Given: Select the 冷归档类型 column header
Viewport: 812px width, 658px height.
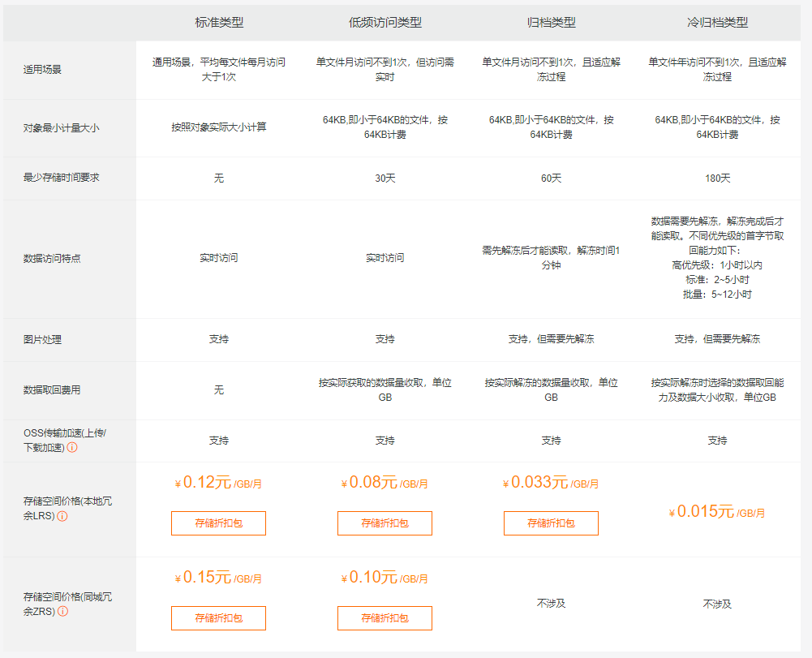Looking at the screenshot, I should 717,22.
